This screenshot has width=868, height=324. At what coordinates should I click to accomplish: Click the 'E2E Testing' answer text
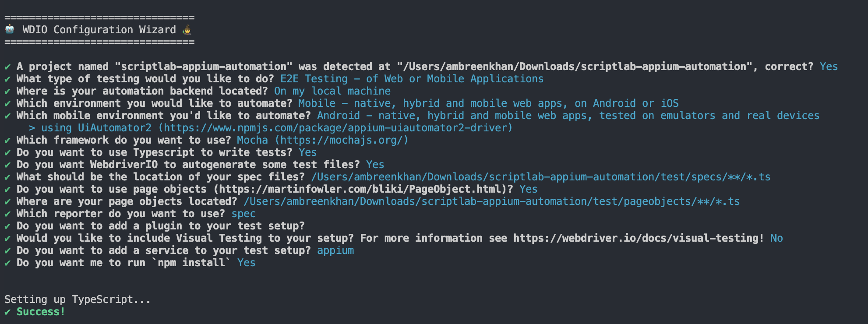tap(314, 79)
